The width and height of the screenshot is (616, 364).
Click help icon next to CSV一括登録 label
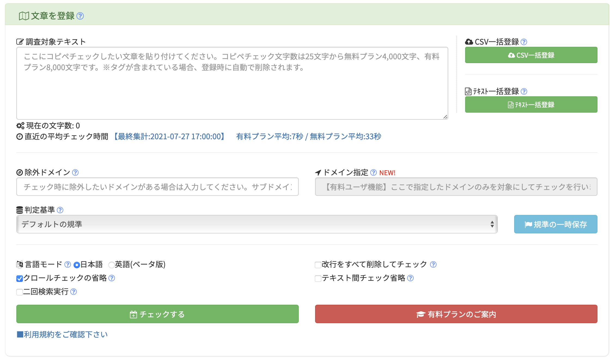pos(524,42)
